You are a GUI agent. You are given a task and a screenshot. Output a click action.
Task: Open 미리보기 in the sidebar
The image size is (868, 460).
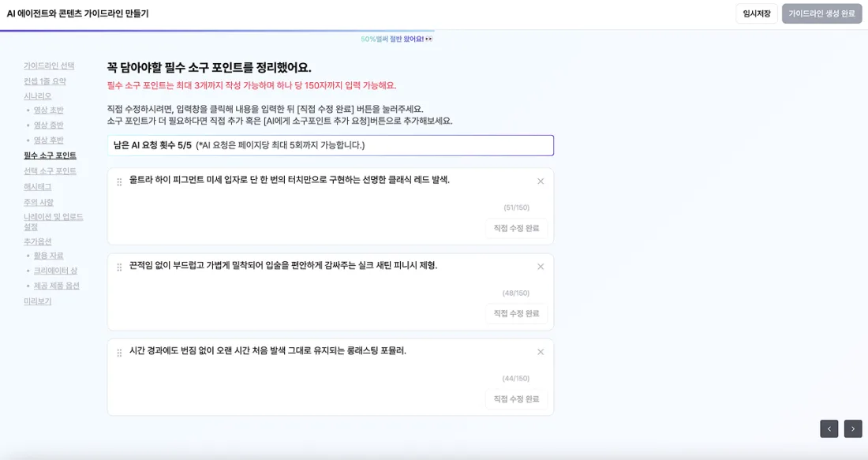click(38, 301)
